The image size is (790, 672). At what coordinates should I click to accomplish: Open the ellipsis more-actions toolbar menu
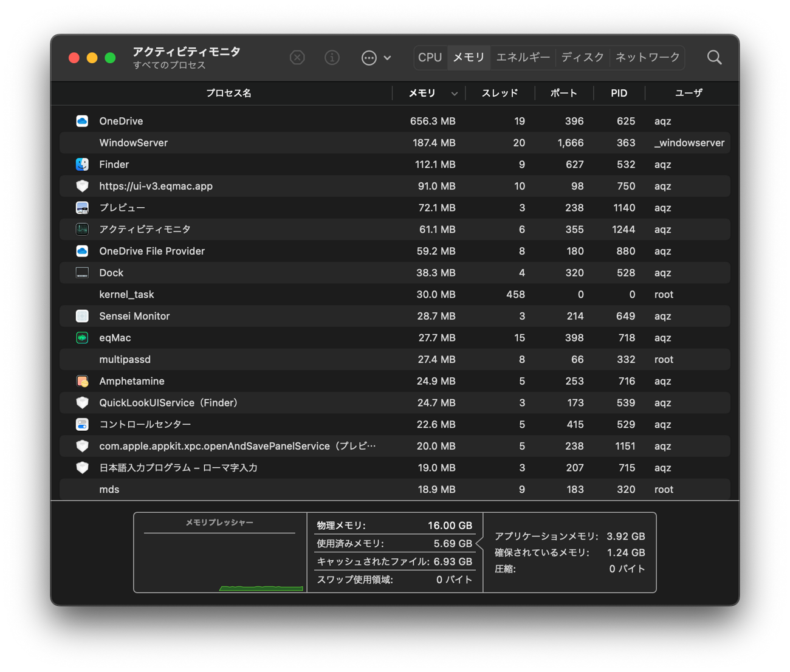click(x=376, y=58)
